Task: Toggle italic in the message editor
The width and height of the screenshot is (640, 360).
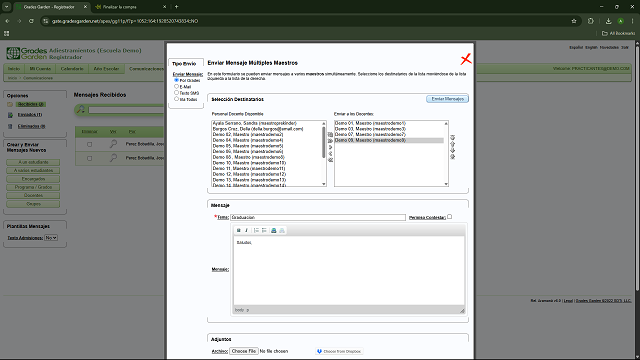Action: (x=246, y=231)
